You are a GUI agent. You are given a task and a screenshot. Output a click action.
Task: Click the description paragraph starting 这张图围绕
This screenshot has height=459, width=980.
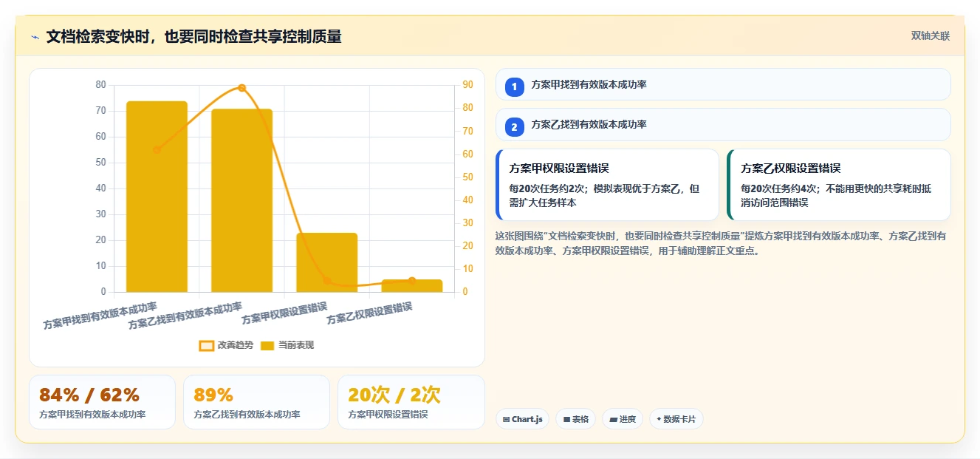click(x=722, y=243)
